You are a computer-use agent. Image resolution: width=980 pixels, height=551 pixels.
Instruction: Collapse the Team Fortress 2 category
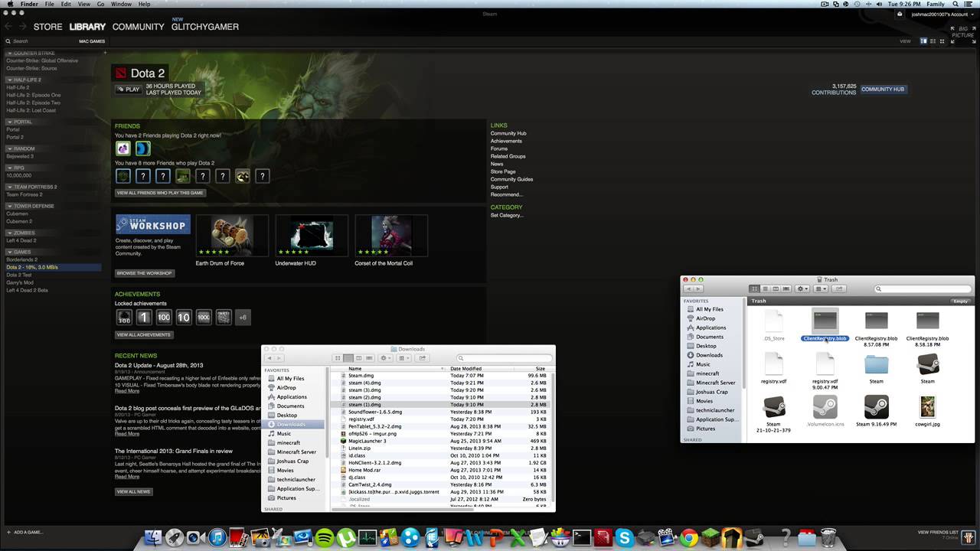click(x=9, y=187)
